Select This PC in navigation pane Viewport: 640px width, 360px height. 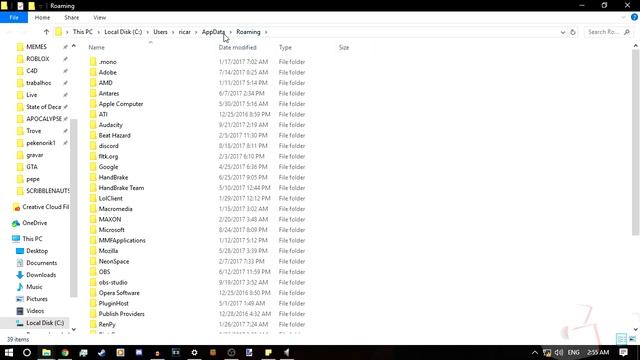pyautogui.click(x=32, y=239)
